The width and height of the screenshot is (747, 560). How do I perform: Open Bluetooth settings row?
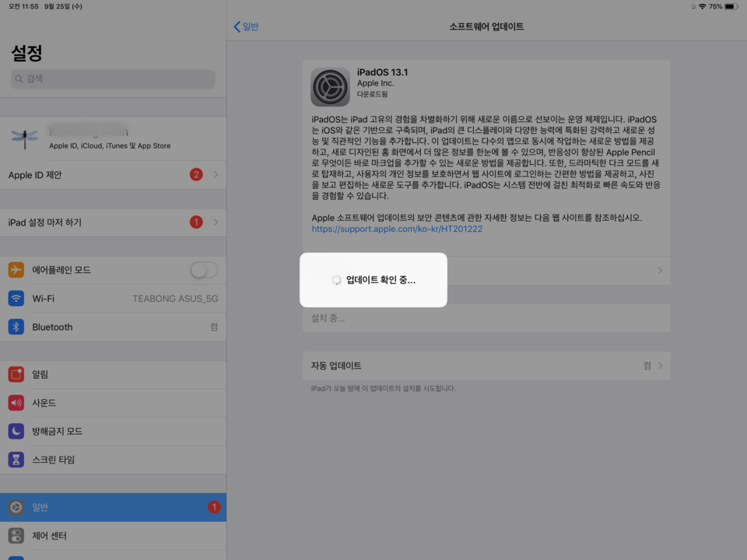[113, 327]
